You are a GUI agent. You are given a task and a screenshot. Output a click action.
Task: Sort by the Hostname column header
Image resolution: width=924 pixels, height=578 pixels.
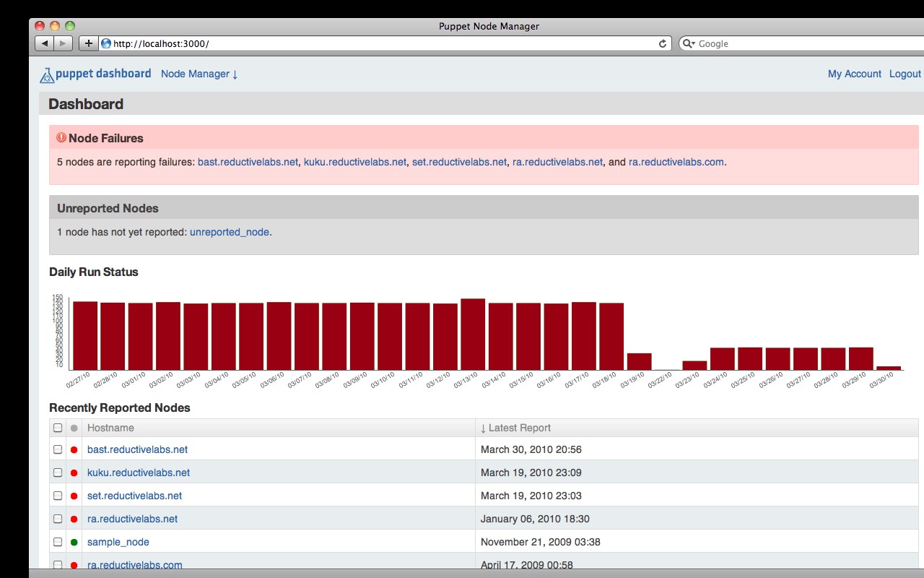click(110, 428)
